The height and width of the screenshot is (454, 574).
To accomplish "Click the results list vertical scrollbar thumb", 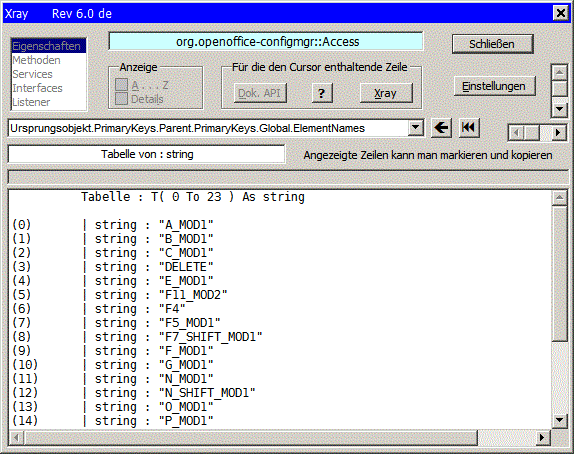I will tap(559, 273).
